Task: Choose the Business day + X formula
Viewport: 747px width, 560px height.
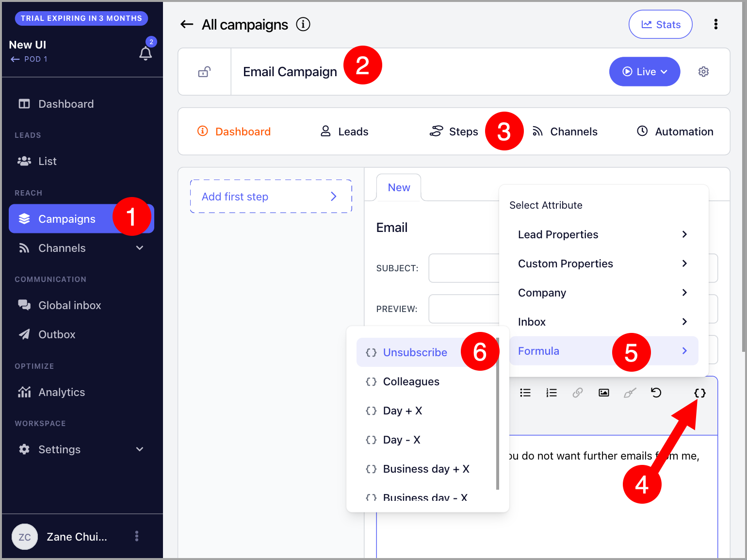Action: click(x=427, y=469)
